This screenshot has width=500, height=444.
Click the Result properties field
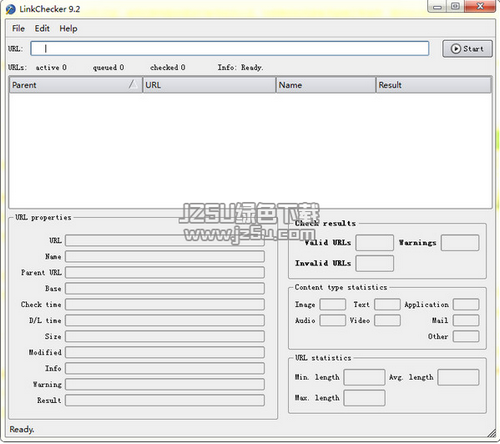tap(165, 400)
